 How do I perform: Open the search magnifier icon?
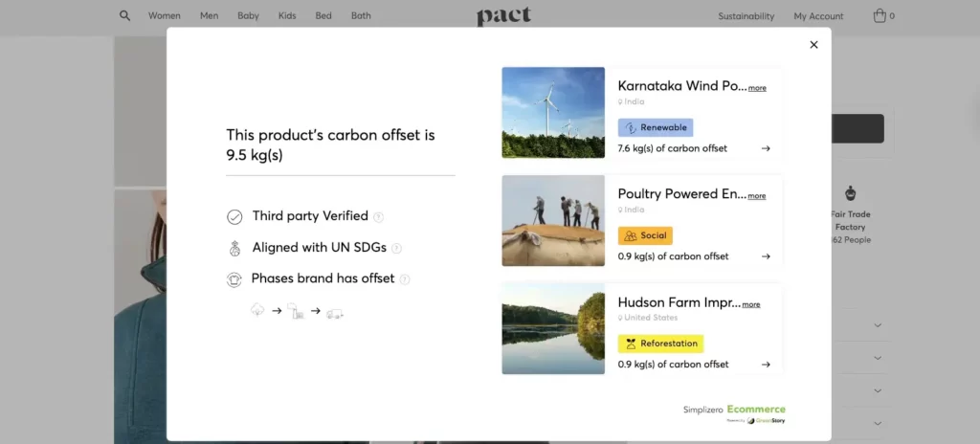point(125,15)
